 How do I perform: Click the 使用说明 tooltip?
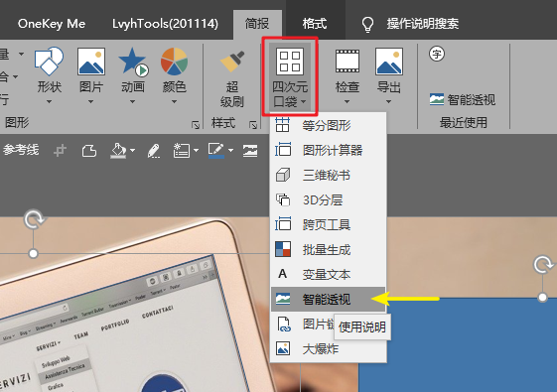point(362,327)
